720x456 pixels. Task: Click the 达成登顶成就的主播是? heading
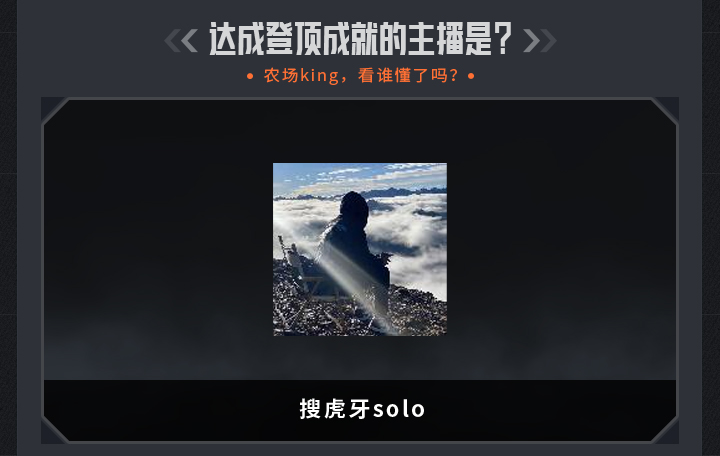click(x=360, y=39)
